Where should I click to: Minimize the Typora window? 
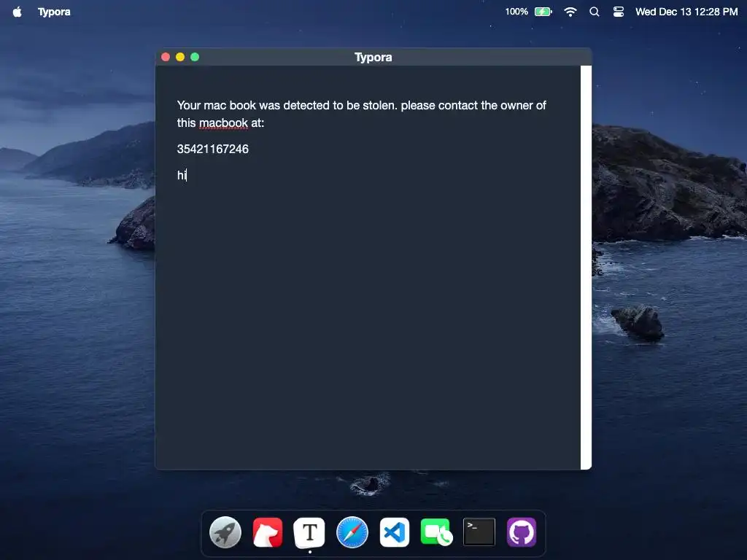[180, 57]
